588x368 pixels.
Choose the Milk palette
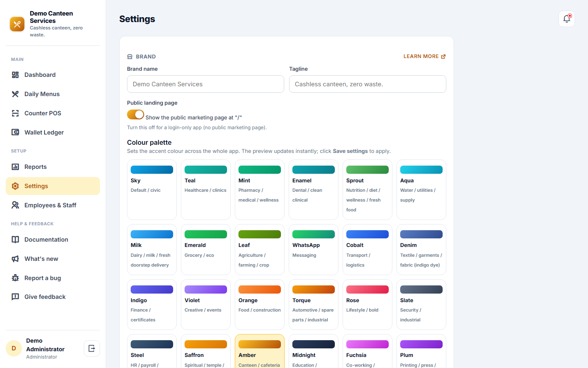click(x=152, y=249)
